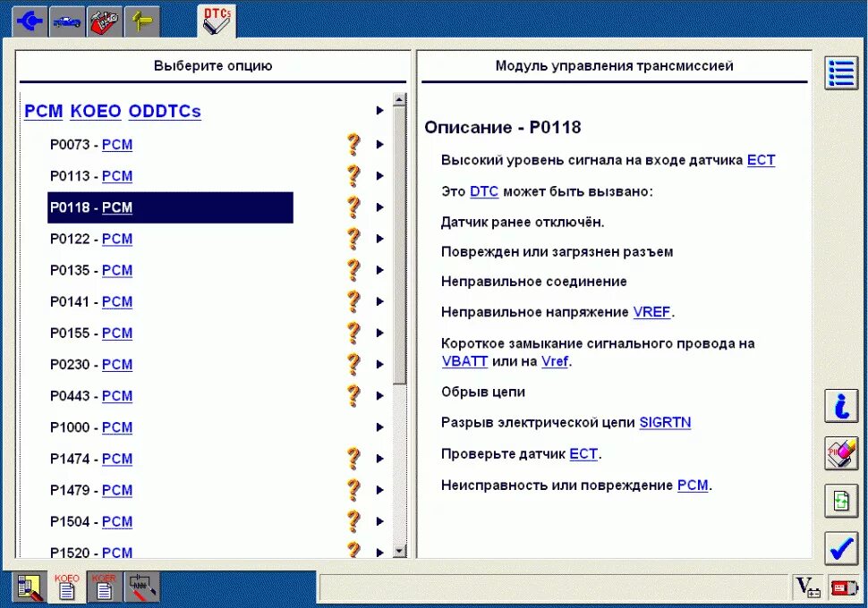Click the code list scrollbar thumb
Image resolution: width=868 pixels, height=608 pixels.
pos(399,246)
